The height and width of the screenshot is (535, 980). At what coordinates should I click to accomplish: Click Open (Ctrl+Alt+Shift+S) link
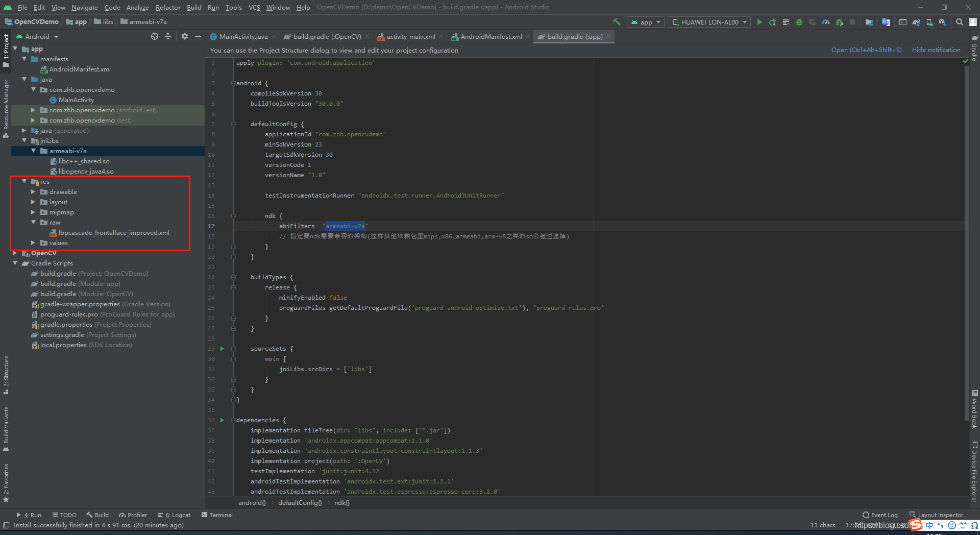click(x=866, y=50)
